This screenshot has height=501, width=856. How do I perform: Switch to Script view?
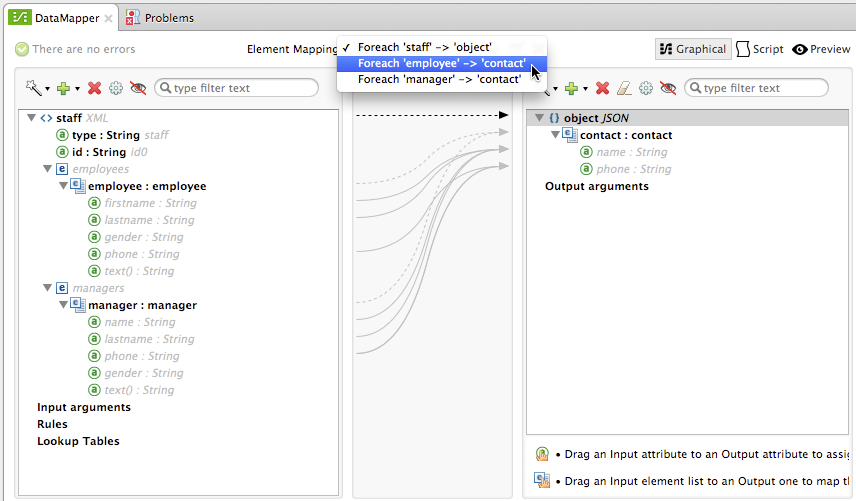click(x=760, y=49)
